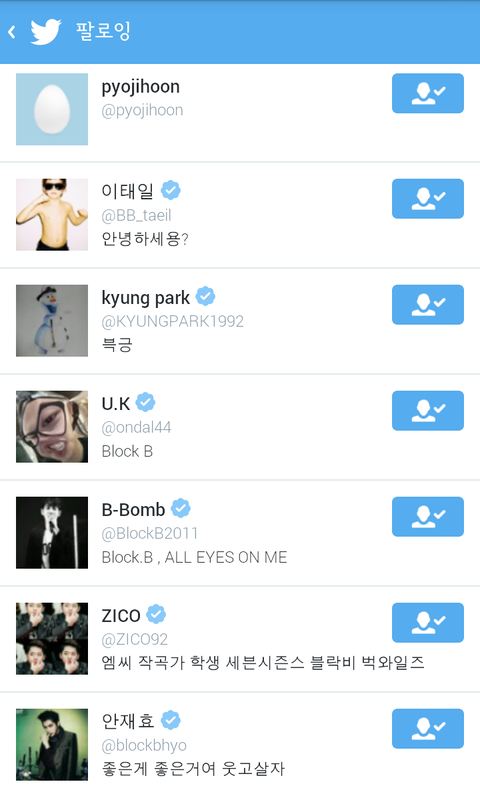The image size is (480, 788).
Task: Open ZICO's profile picture
Action: pyautogui.click(x=52, y=639)
